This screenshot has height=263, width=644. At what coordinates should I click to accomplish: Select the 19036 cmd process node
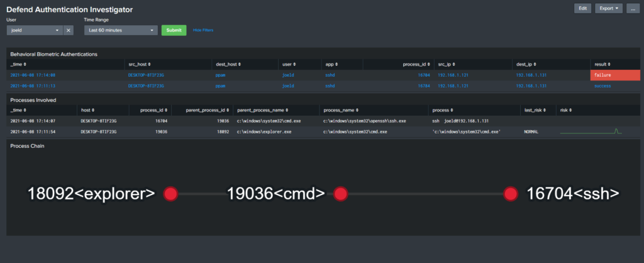(340, 194)
